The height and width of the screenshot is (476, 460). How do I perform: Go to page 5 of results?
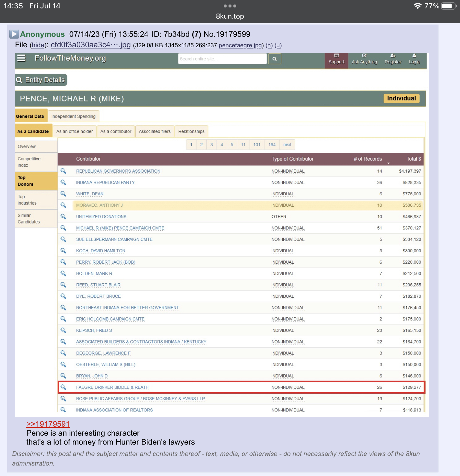[232, 145]
